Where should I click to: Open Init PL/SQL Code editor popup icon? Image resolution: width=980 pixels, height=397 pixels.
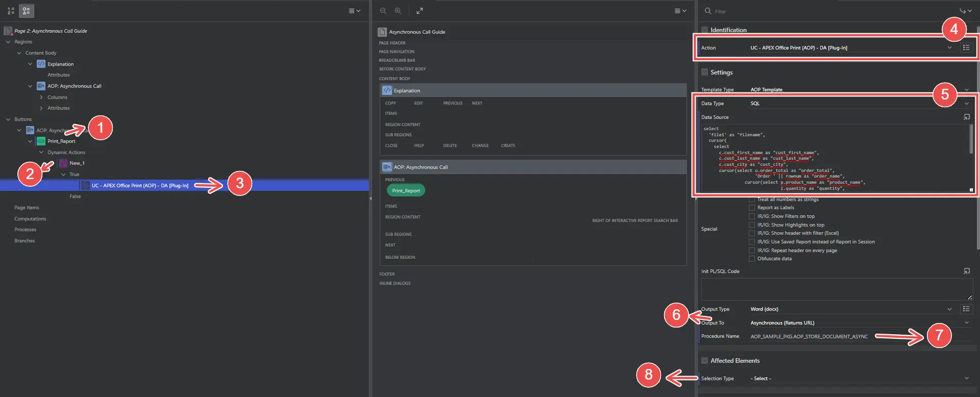coord(966,271)
